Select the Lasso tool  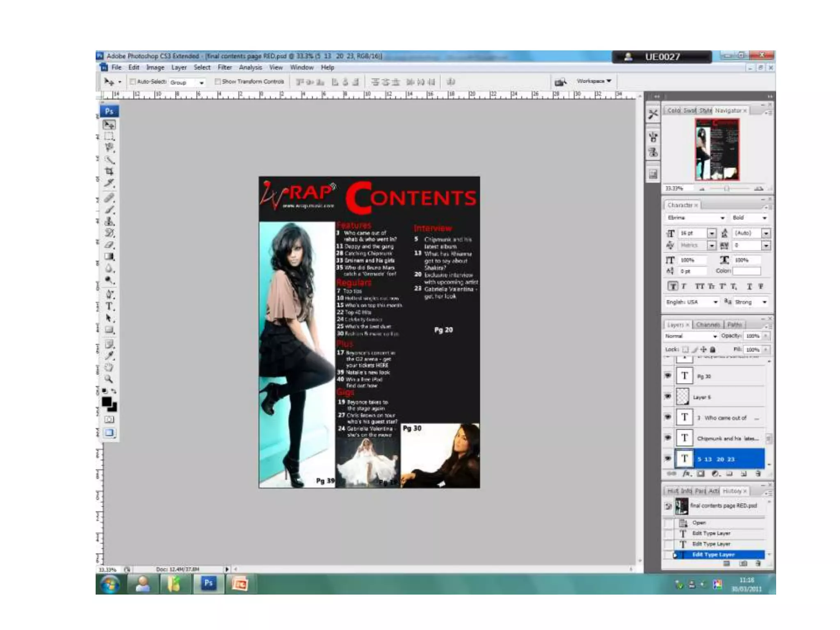click(109, 148)
